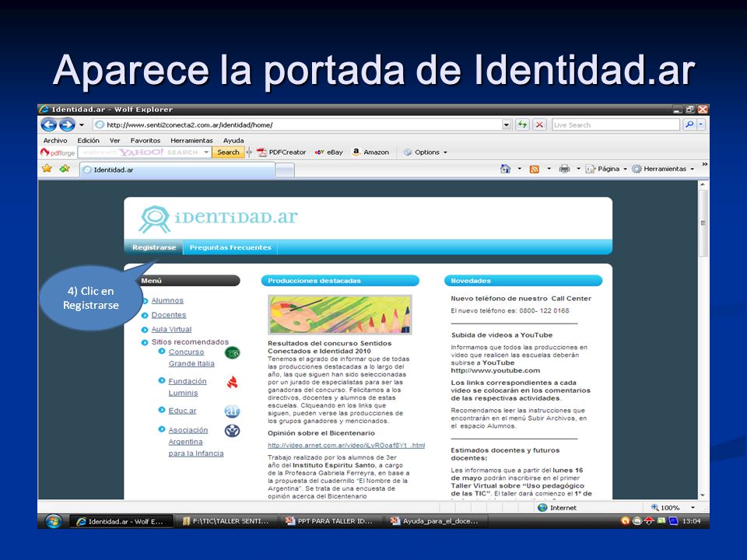Screen dimensions: 747x560
Task: Open the Página command menu
Action: point(606,169)
